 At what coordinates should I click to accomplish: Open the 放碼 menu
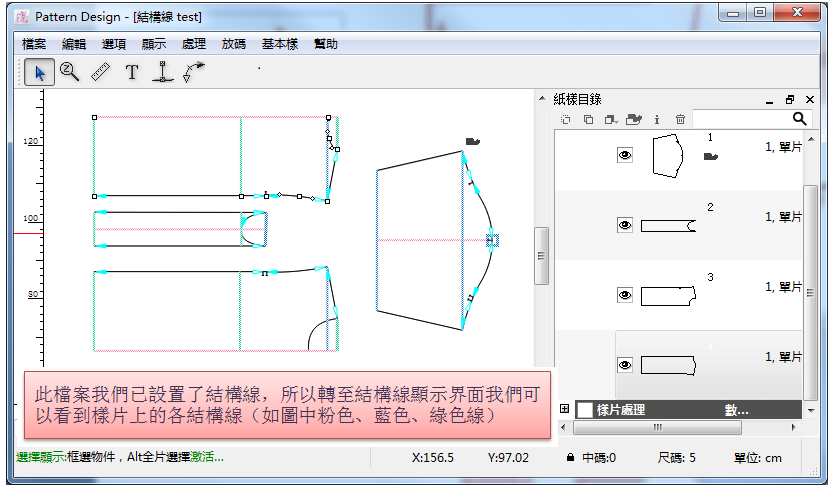point(234,44)
